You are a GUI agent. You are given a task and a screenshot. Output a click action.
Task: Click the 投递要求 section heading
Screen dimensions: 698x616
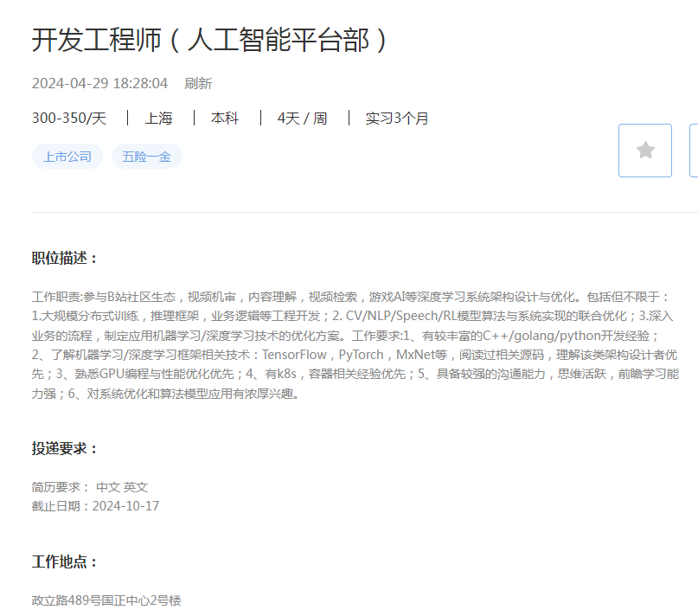[x=65, y=448]
